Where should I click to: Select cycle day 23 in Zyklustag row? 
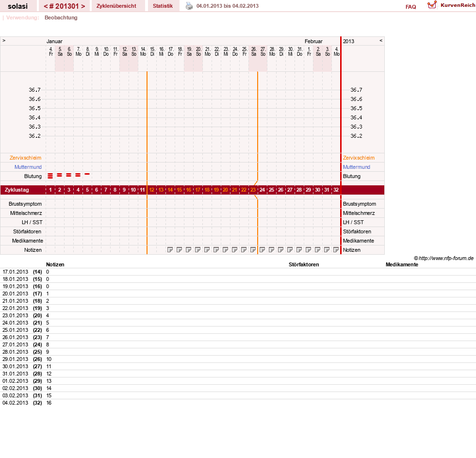tap(253, 190)
